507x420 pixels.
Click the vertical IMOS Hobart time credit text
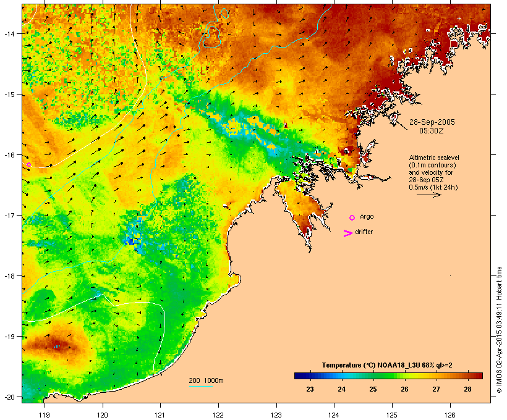coord(499,330)
